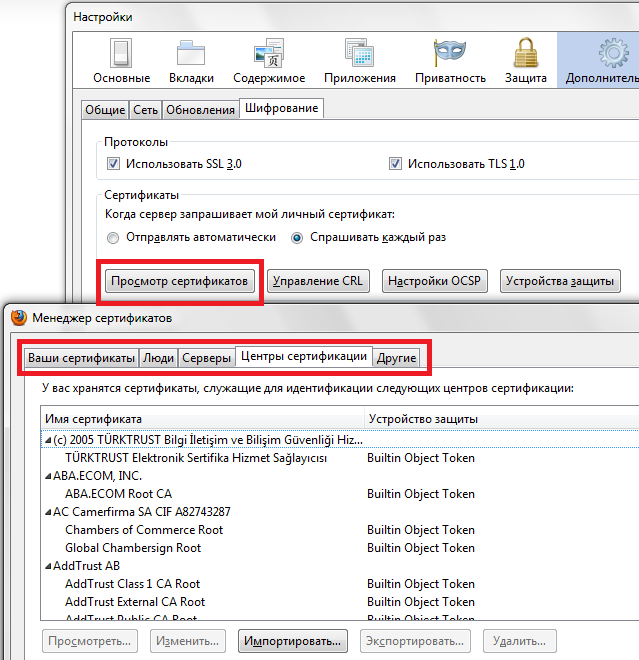Select the Chambers of Commerce Root certificate
The image size is (639, 660).
click(x=144, y=530)
